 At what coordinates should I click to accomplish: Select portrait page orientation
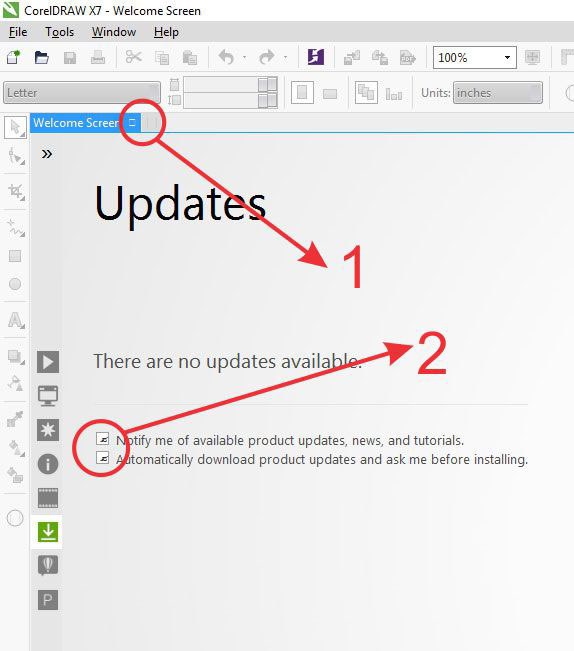(x=302, y=93)
